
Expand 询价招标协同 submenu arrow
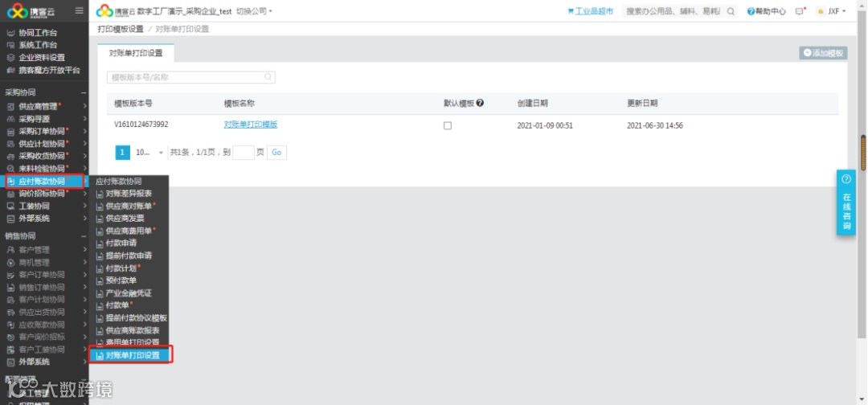tap(84, 194)
